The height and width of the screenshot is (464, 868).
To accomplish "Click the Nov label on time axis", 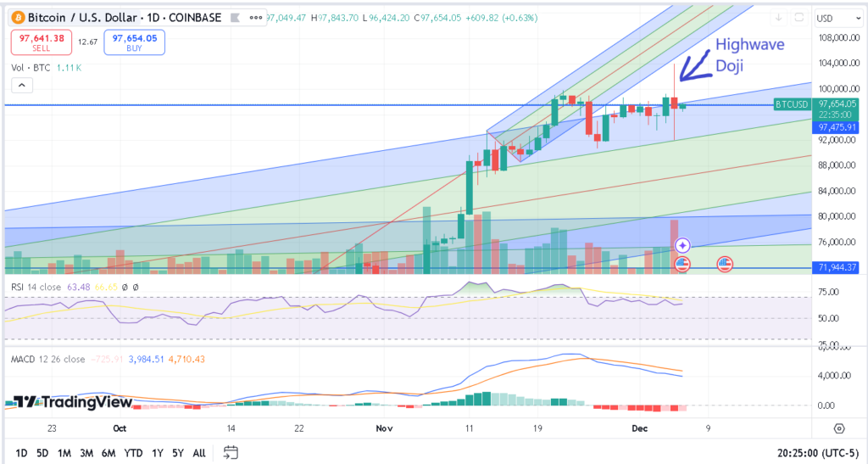I will (x=384, y=428).
